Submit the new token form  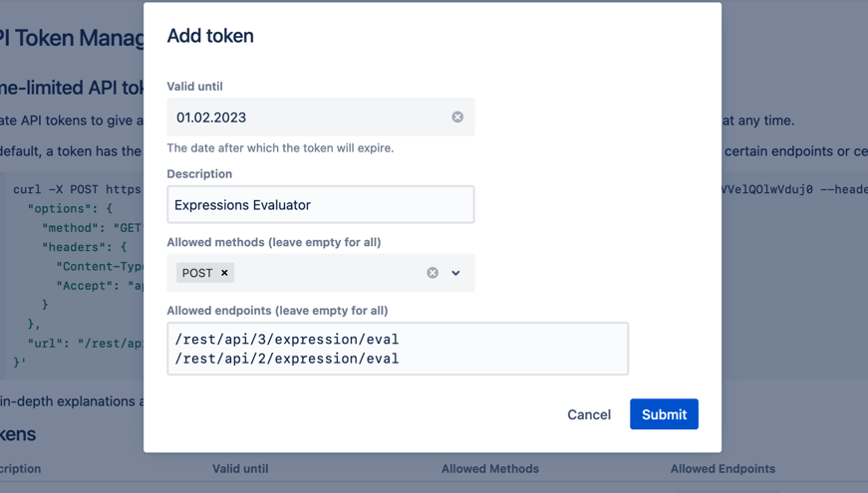[x=664, y=414]
